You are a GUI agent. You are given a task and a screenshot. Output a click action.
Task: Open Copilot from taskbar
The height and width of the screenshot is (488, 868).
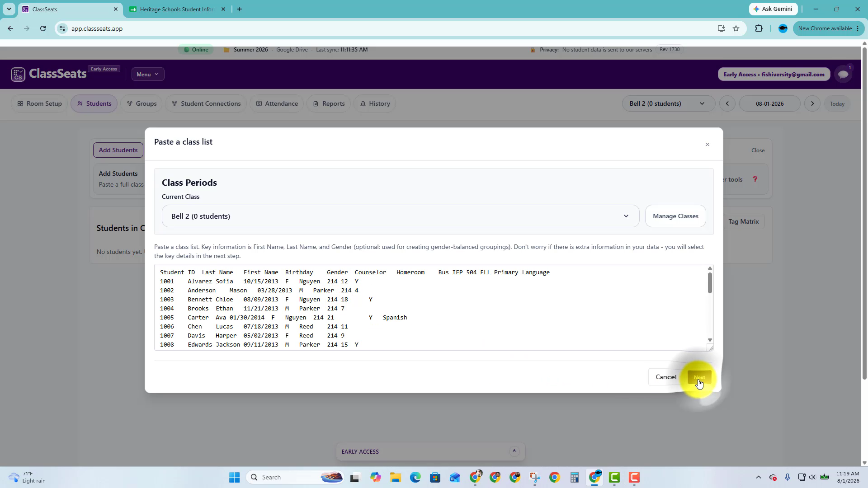[x=376, y=478]
